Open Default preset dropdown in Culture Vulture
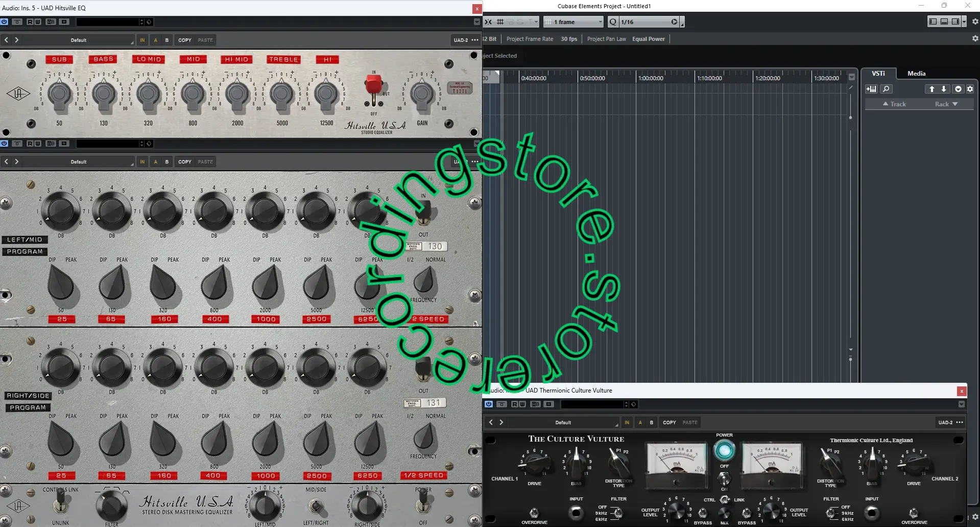Image resolution: width=980 pixels, height=527 pixels. pos(563,422)
